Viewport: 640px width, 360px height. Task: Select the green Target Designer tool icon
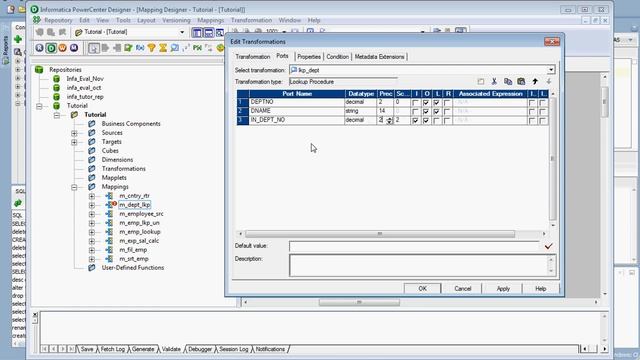coord(51,48)
